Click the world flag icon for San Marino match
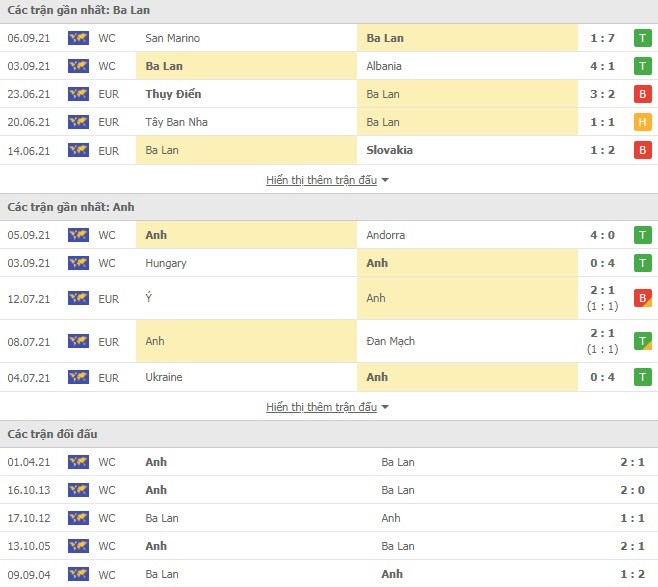The height and width of the screenshot is (587, 658). [78, 38]
